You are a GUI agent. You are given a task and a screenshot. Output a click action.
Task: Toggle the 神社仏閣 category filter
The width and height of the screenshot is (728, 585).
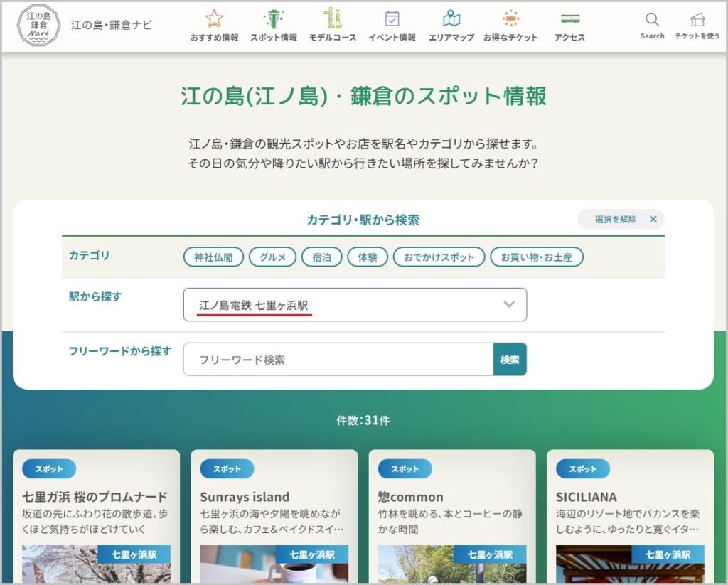coord(213,257)
